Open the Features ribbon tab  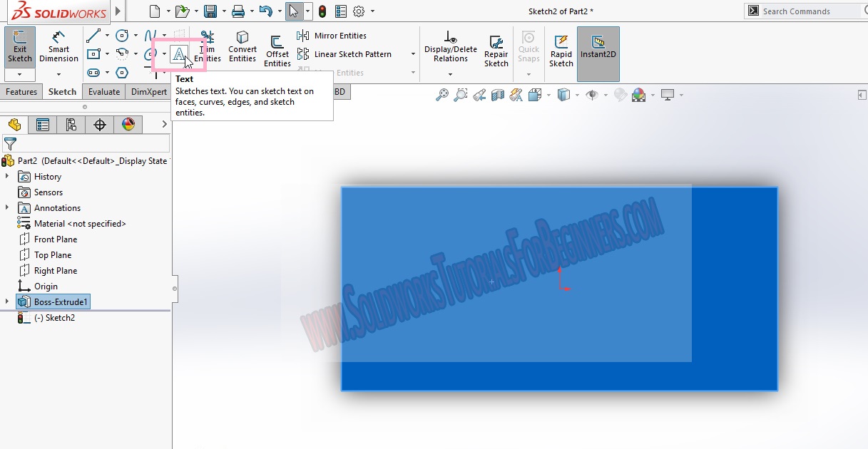point(21,91)
